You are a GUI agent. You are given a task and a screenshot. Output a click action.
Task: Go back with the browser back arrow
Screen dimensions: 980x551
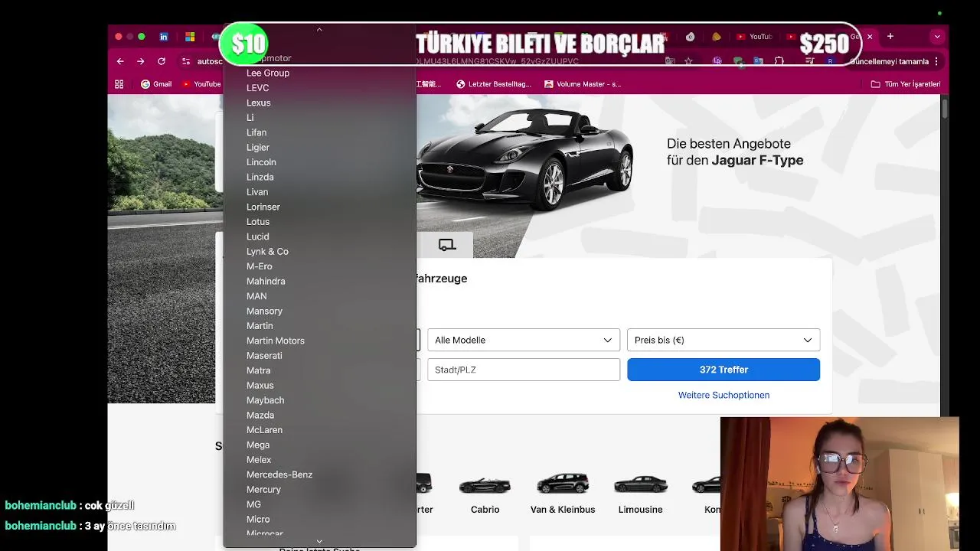coord(120,61)
